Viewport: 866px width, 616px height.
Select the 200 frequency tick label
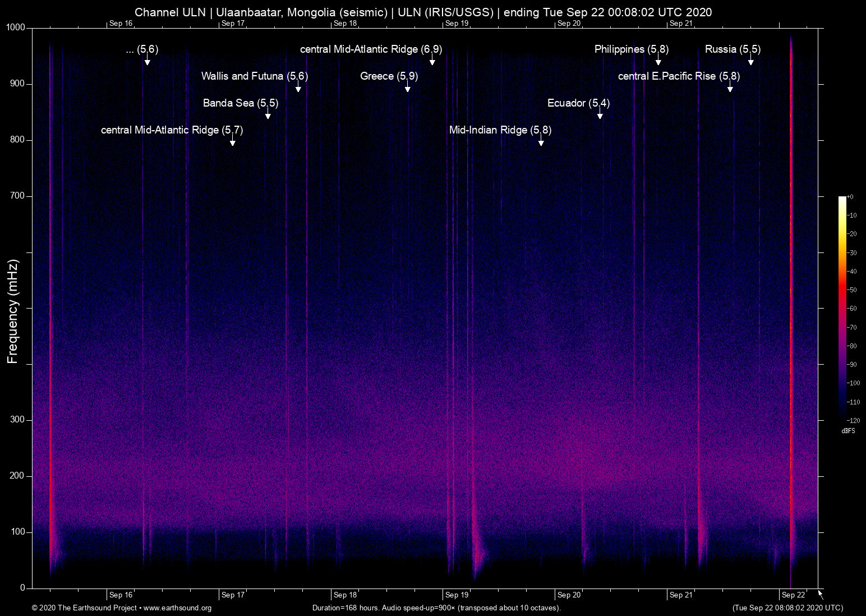18,476
